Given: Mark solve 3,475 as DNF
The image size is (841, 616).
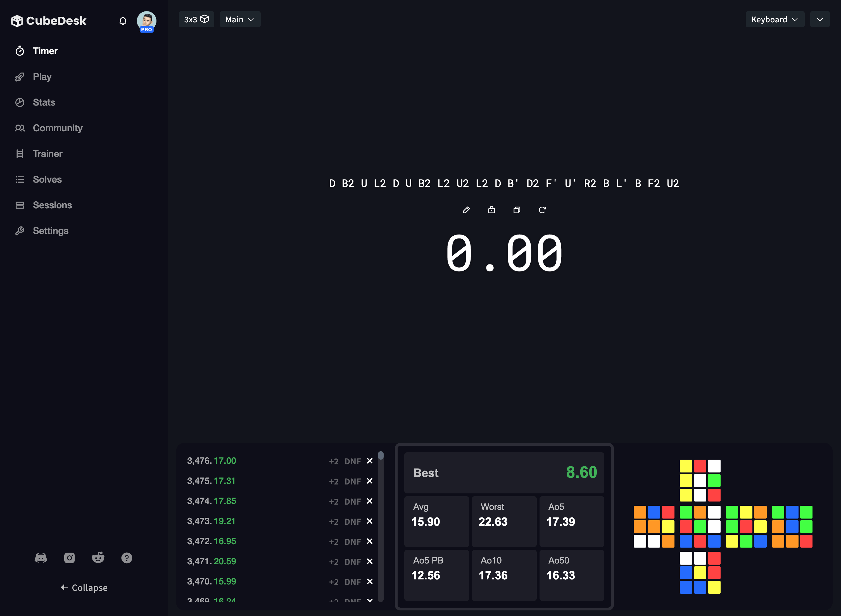Looking at the screenshot, I should [353, 481].
